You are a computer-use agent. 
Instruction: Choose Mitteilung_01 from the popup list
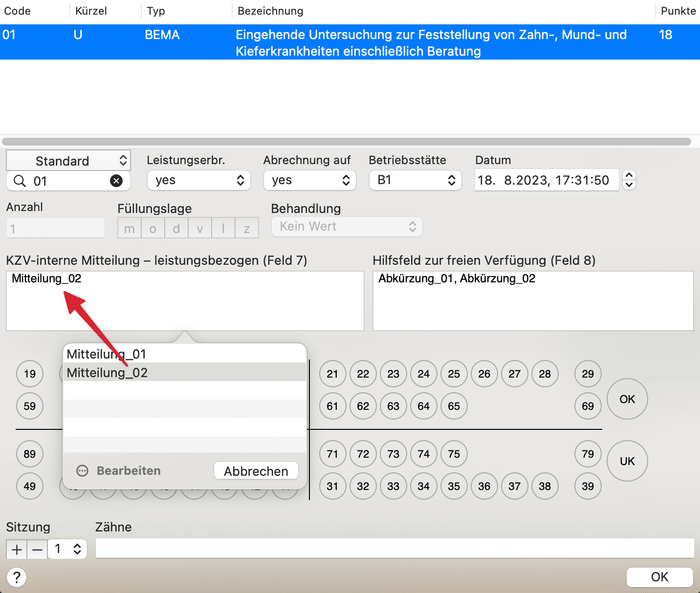185,354
